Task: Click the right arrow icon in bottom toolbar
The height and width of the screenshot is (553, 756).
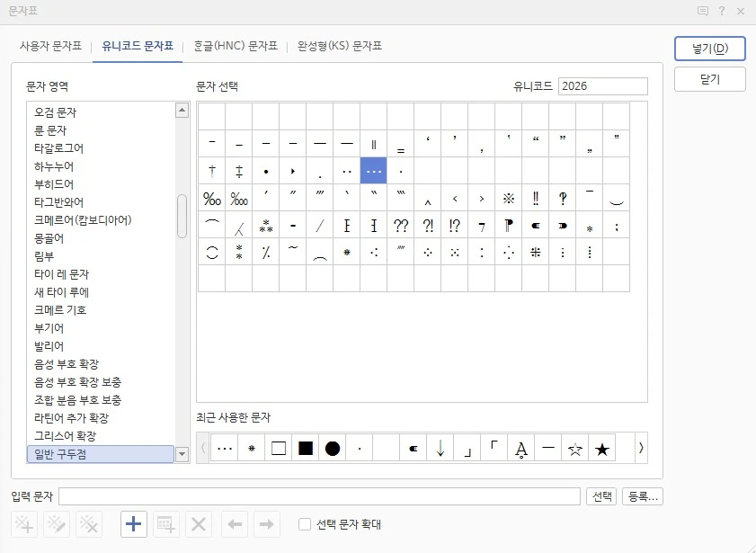Action: click(266, 524)
